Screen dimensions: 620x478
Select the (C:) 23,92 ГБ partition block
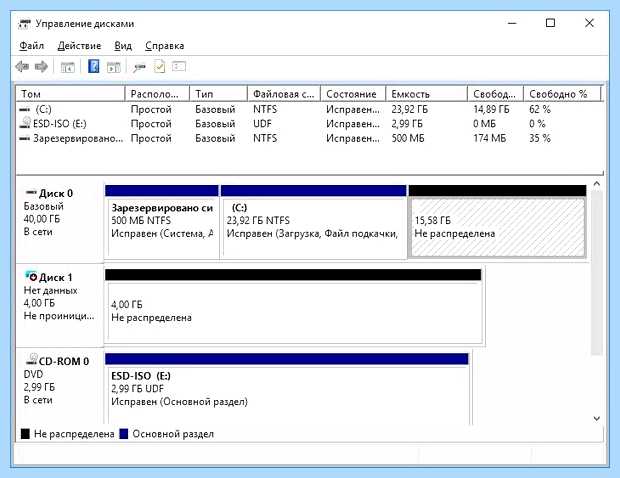[x=314, y=222]
